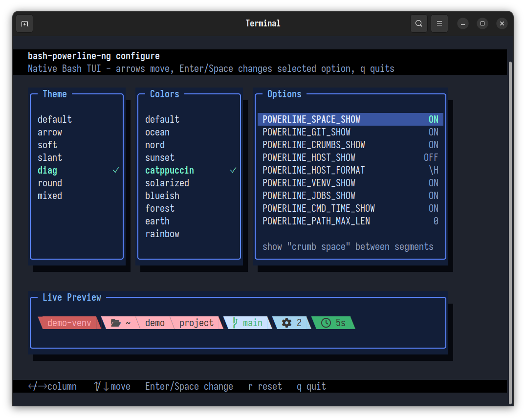Image resolution: width=526 pixels, height=420 pixels.
Task: Click the gear jobs icon in preview
Action: (286, 323)
